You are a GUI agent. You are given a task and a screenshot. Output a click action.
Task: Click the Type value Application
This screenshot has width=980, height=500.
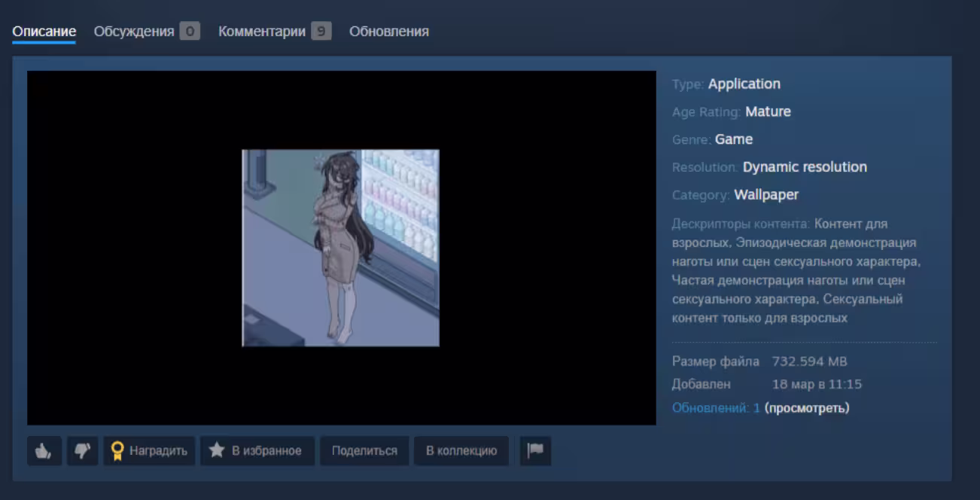(744, 84)
